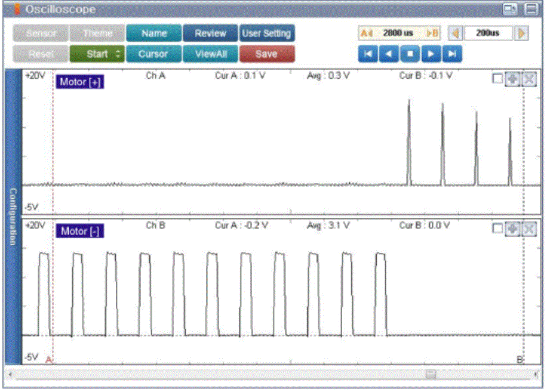Decrease time base with left arrow

tap(454, 33)
